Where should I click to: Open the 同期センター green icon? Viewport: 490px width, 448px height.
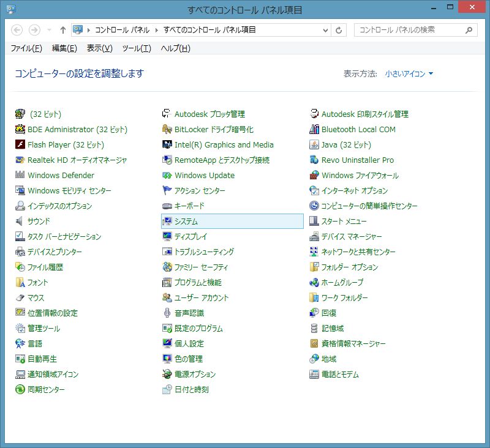20,389
